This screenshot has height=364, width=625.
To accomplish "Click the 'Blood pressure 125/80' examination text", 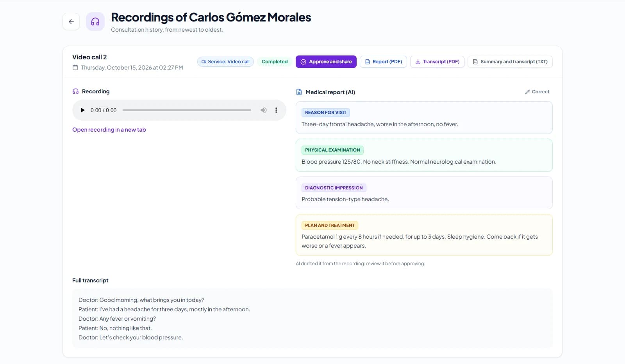I will [x=399, y=162].
